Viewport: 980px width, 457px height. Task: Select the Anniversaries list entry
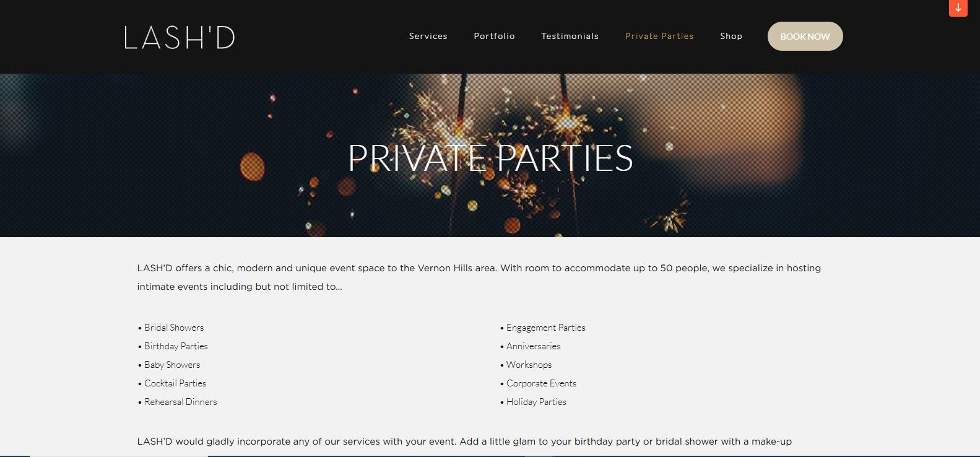(x=533, y=346)
